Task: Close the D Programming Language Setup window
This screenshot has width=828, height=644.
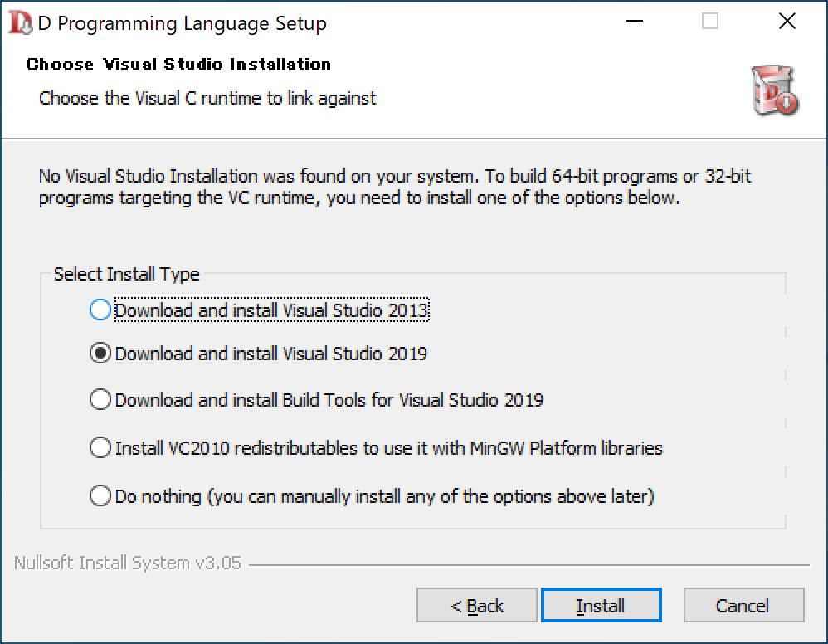Action: 787,22
